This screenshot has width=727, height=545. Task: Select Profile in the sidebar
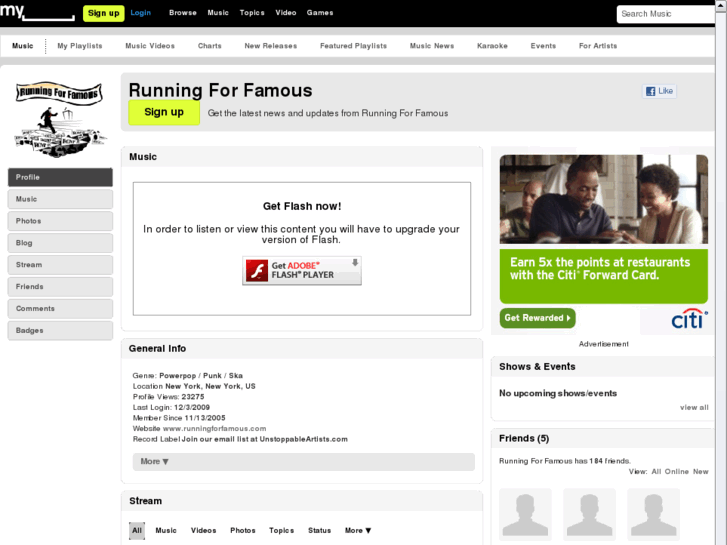click(x=60, y=177)
